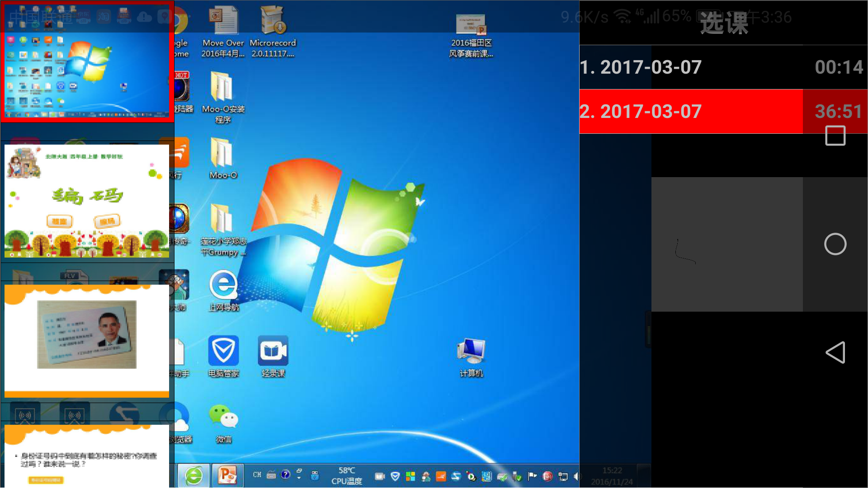The width and height of the screenshot is (868, 488).
Task: Open the 2016福田区风筝赛前课 PowerPoint file
Action: coord(471,35)
